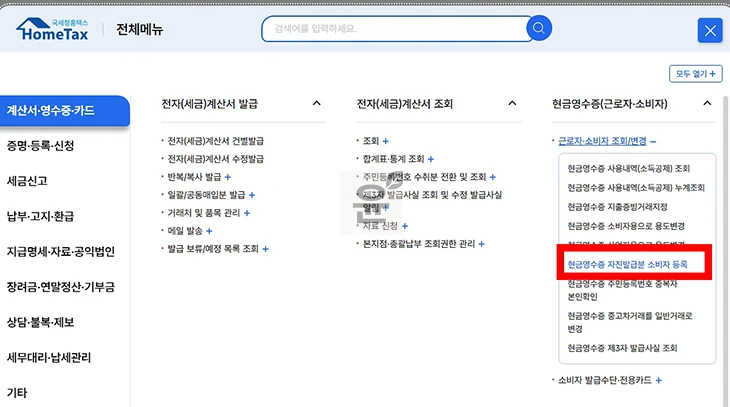
Task: Open 세무대리·납세관리 sidebar menu
Action: coord(49,358)
